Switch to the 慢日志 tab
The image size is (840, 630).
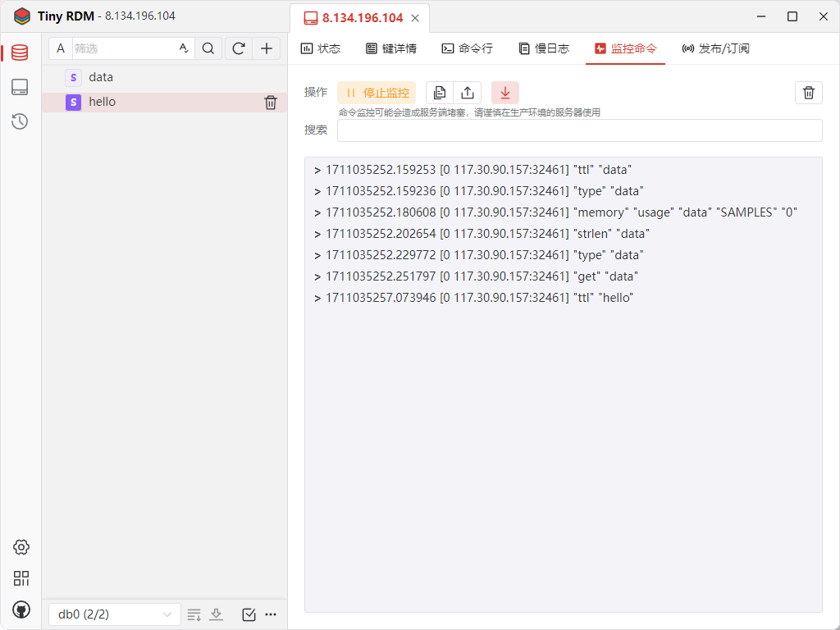click(x=544, y=48)
